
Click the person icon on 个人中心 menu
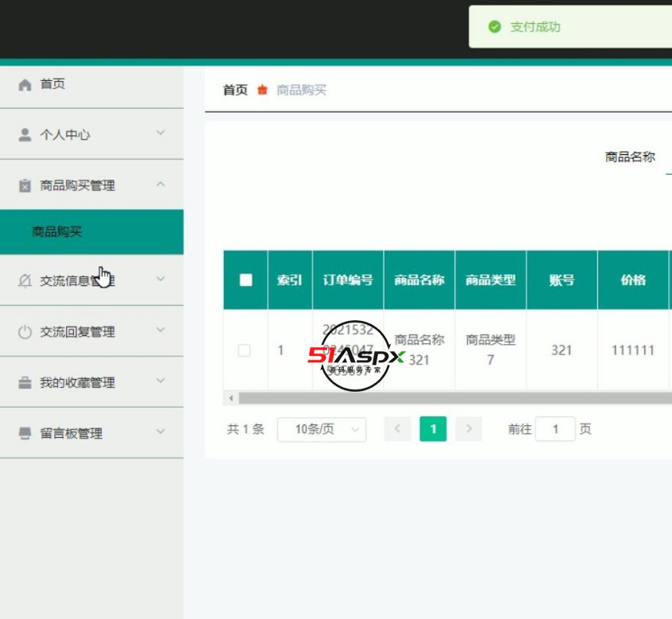pyautogui.click(x=25, y=134)
